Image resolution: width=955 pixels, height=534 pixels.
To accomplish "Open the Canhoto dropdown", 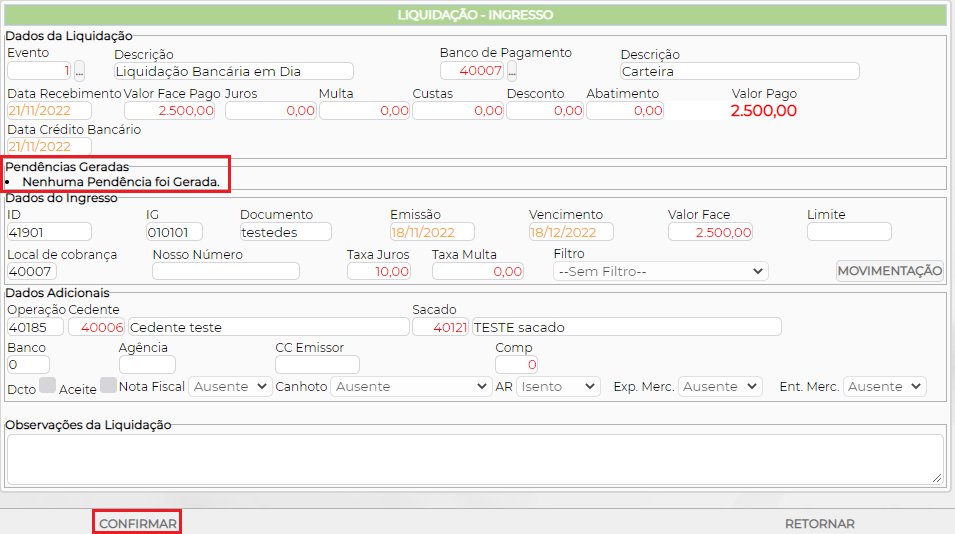I will 411,386.
